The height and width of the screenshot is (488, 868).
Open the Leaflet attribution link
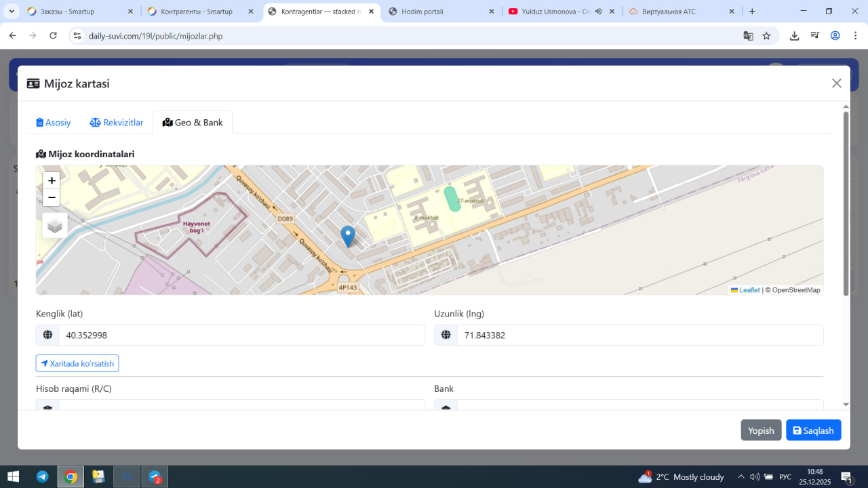click(749, 290)
